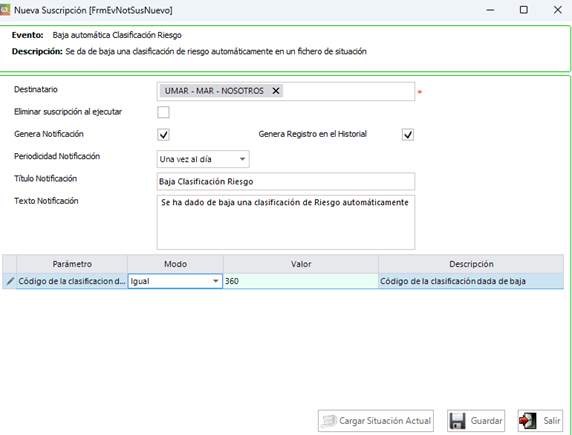Toggle Genera Registro en el Historial checkbox
The height and width of the screenshot is (435, 572).
click(407, 135)
